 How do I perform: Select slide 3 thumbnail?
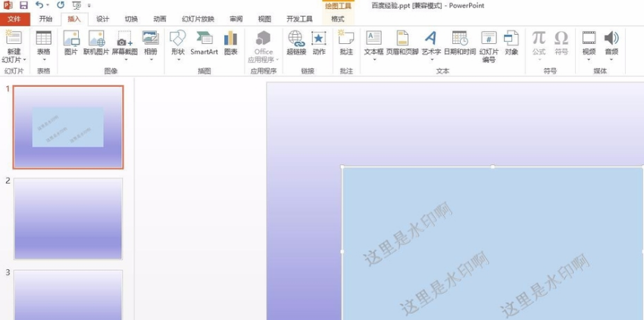[x=68, y=295]
